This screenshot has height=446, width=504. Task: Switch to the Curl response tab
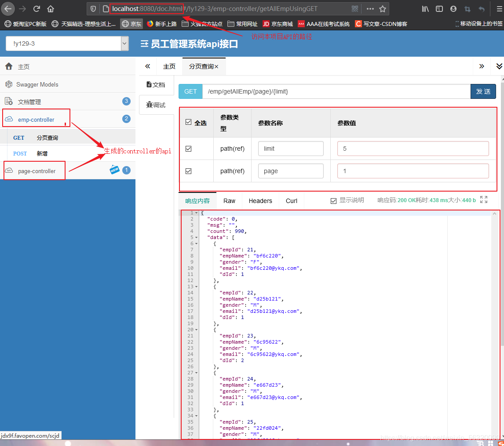click(x=292, y=201)
